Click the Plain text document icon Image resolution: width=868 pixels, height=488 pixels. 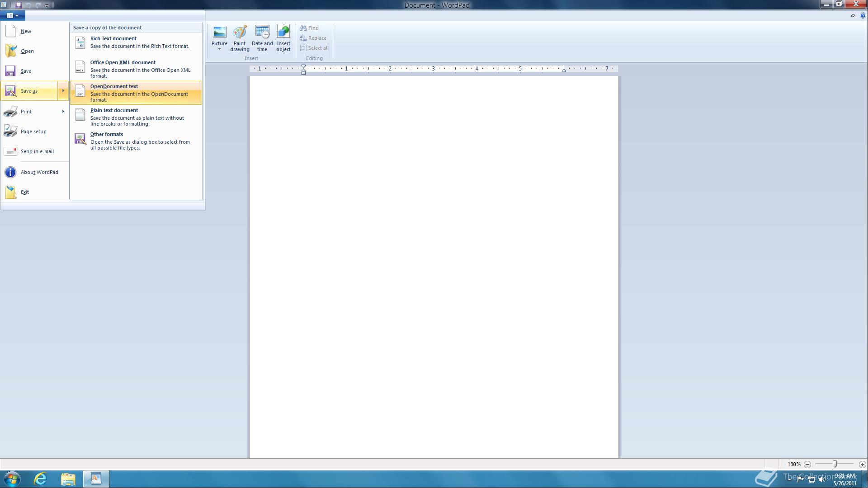coord(80,114)
